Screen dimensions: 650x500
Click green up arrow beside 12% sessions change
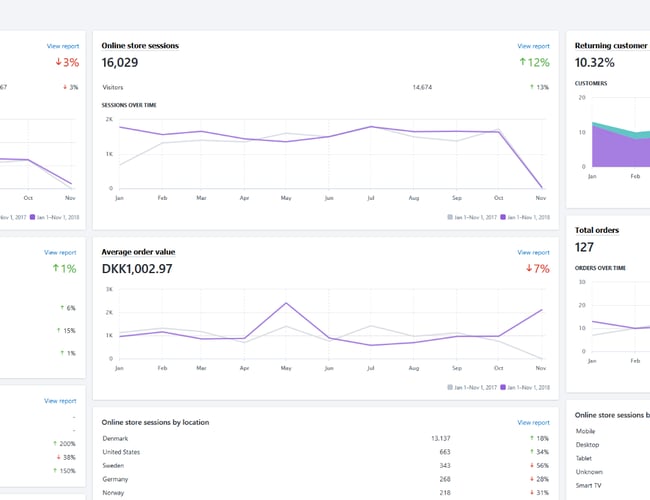(x=522, y=63)
